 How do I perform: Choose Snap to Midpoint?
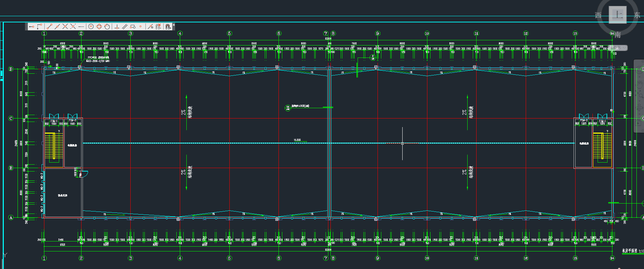click(x=57, y=27)
